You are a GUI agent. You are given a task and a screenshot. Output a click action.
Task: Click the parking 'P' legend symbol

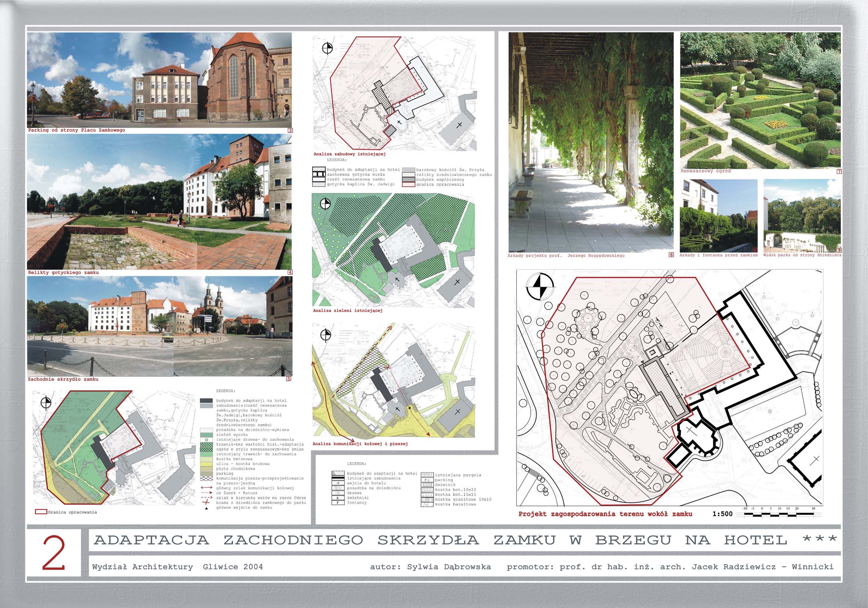click(427, 480)
